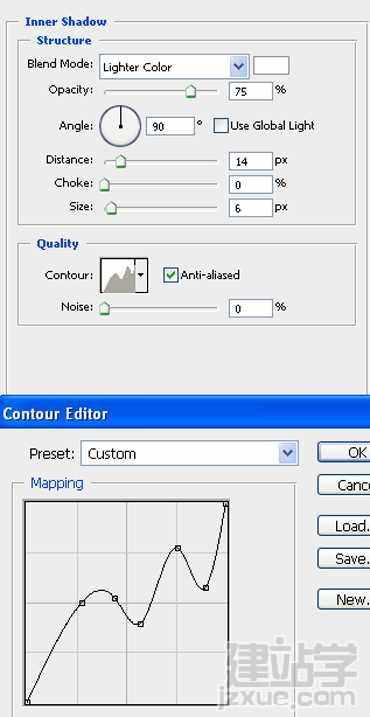370x717 pixels.
Task: Click the Opacity slider handle
Action: [191, 91]
